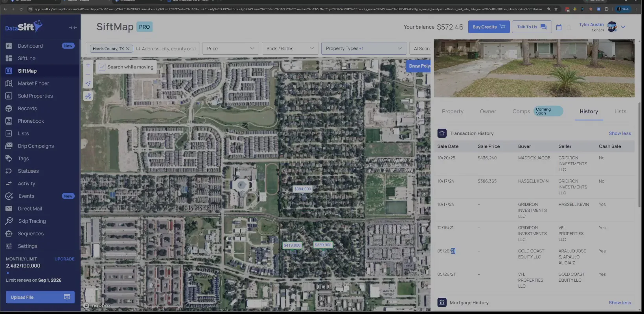Zoom in on the map

[x=88, y=65]
